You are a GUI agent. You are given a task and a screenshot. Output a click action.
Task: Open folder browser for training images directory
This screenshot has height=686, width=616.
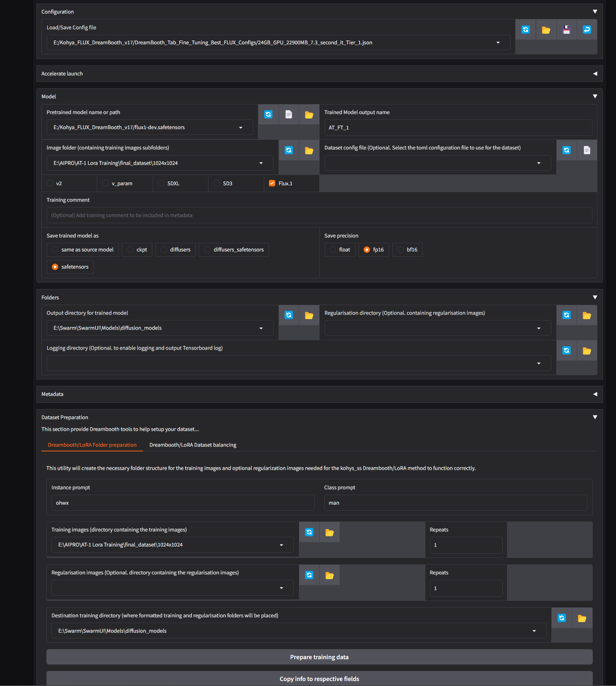tap(329, 532)
